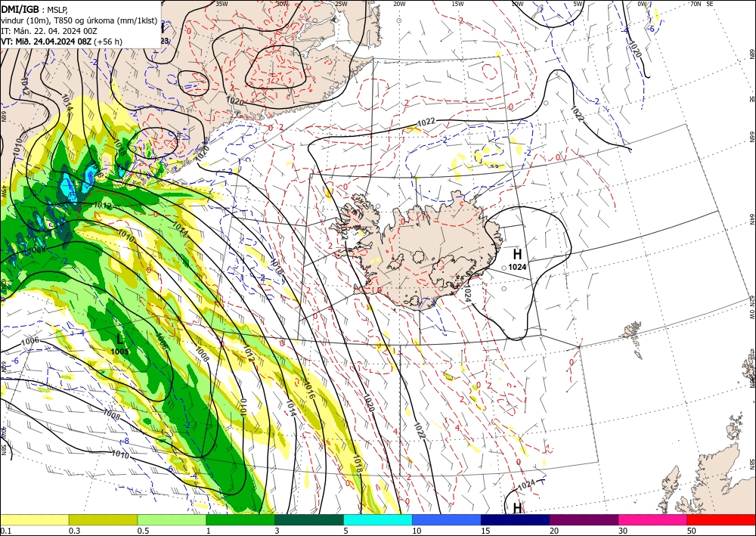Click the Faroe Islands outline
The width and height of the screenshot is (756, 536).
tap(633, 339)
